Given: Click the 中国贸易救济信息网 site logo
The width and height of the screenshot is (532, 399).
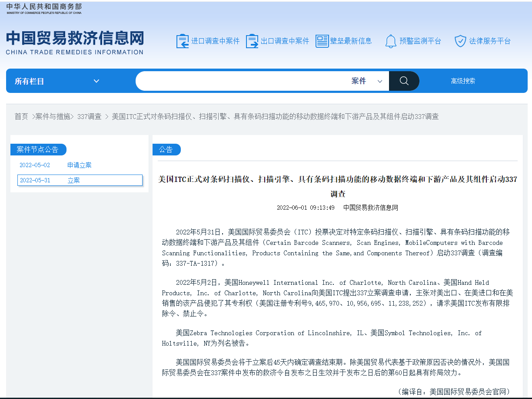Looking at the screenshot, I should point(75,42).
